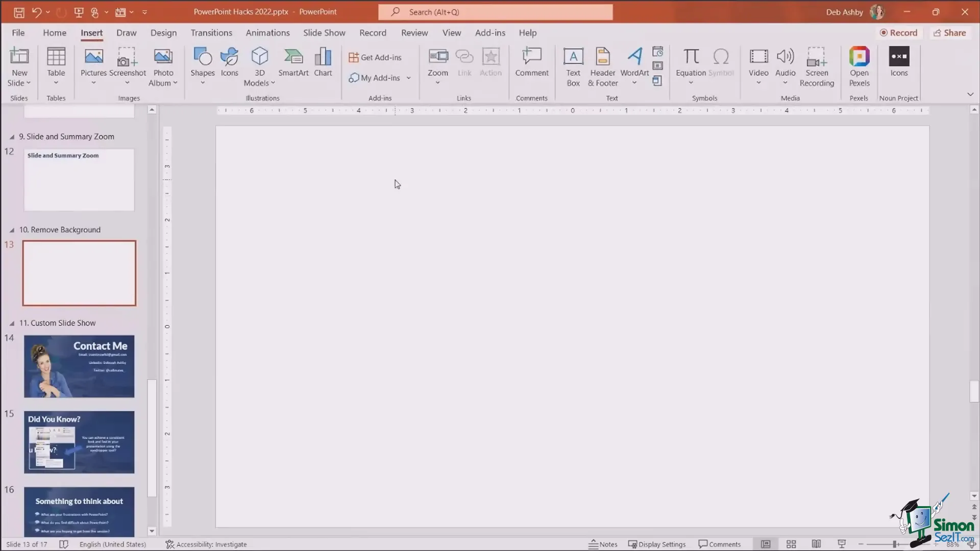This screenshot has height=551, width=980.
Task: Collapse the ribbon with chevron
Action: coord(970,94)
